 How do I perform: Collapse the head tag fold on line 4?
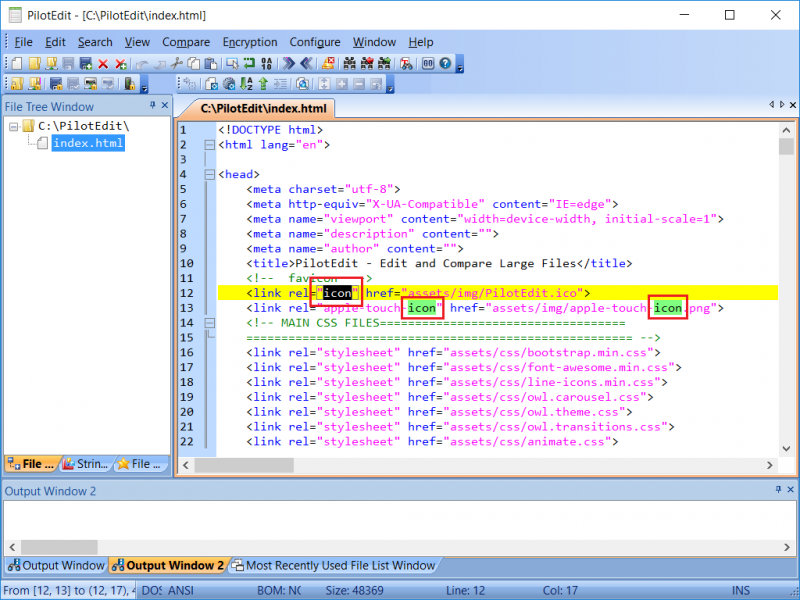pos(209,174)
